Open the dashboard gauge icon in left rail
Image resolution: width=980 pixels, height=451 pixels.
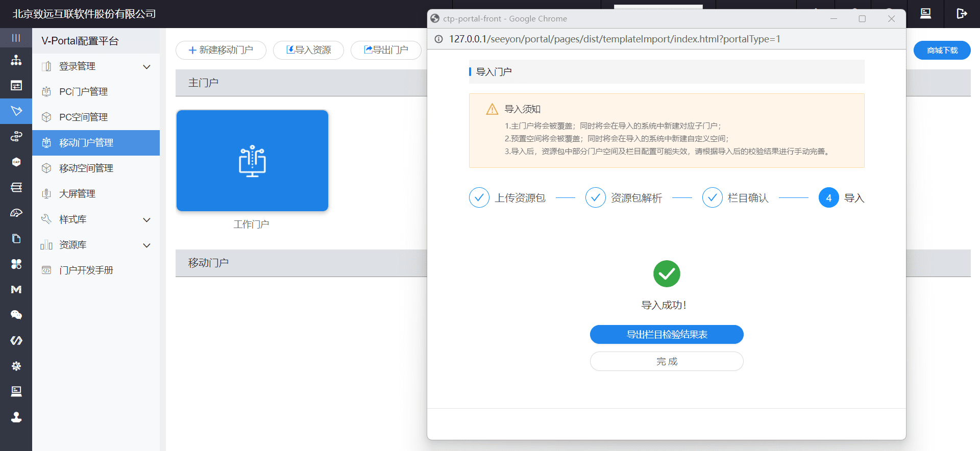tap(16, 213)
